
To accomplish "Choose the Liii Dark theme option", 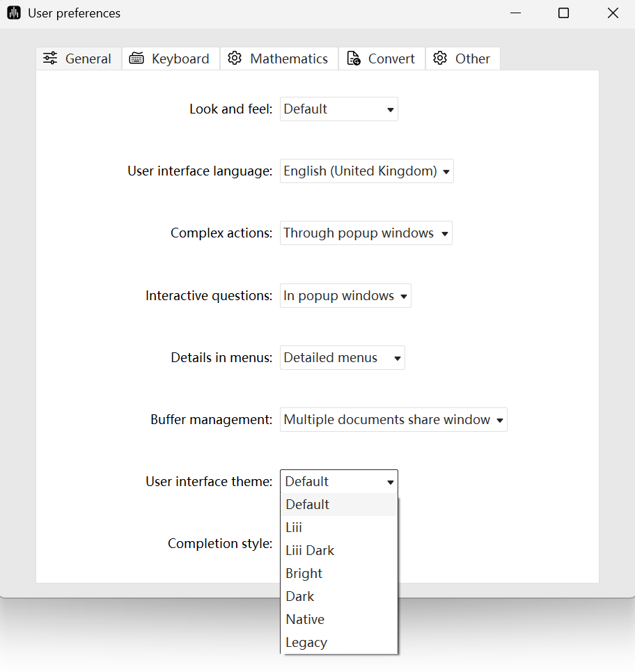I will (x=310, y=550).
